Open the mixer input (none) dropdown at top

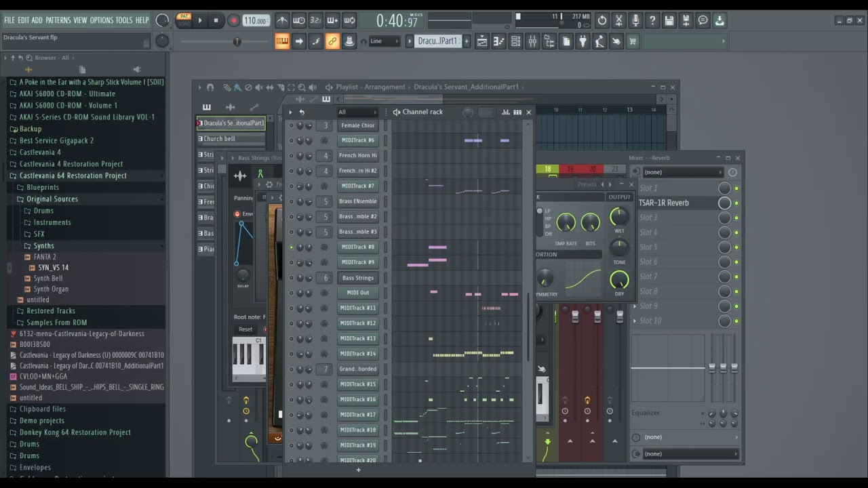coord(683,172)
